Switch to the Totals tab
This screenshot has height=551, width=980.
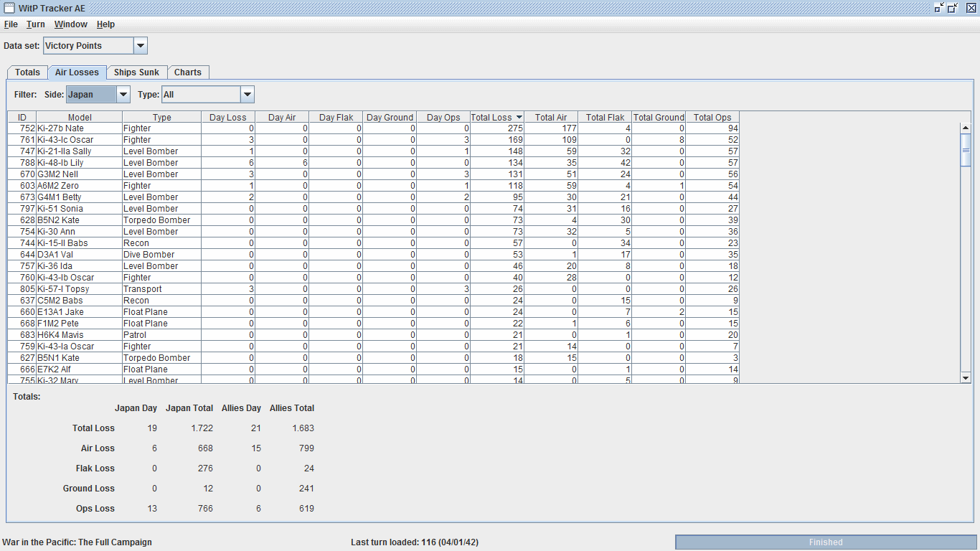(28, 72)
